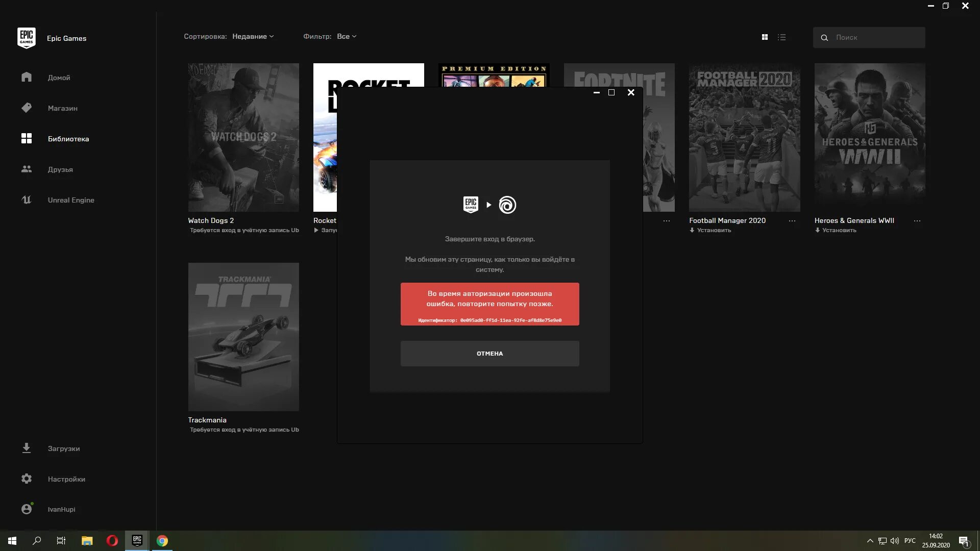Open Watch Dogs 2 cover thumbnail
980x551 pixels.
pos(243,137)
